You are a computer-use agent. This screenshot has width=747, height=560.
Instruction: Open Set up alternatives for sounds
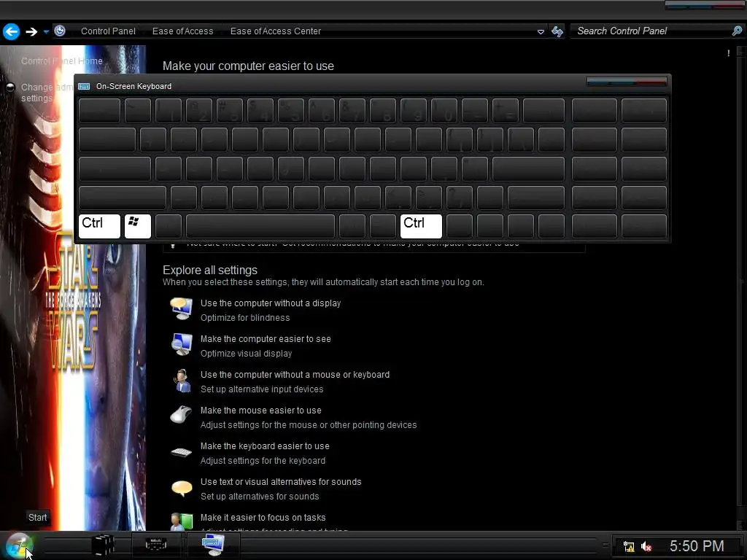click(260, 496)
